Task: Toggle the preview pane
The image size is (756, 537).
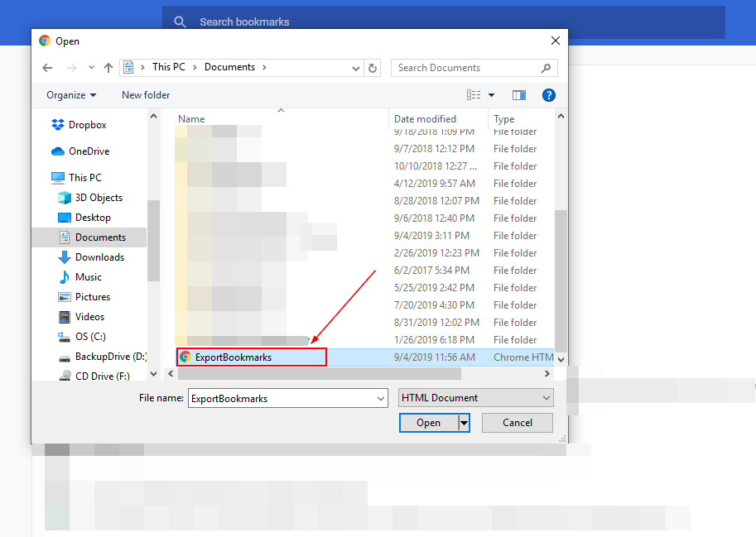Action: point(519,95)
